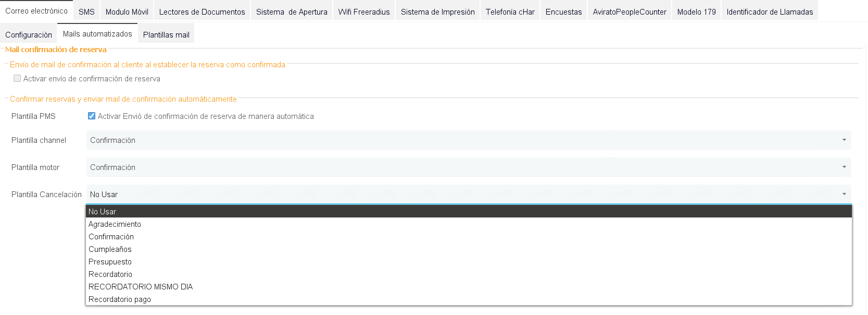Click the Plantilla PMS label
The height and width of the screenshot is (315, 868).
(33, 116)
